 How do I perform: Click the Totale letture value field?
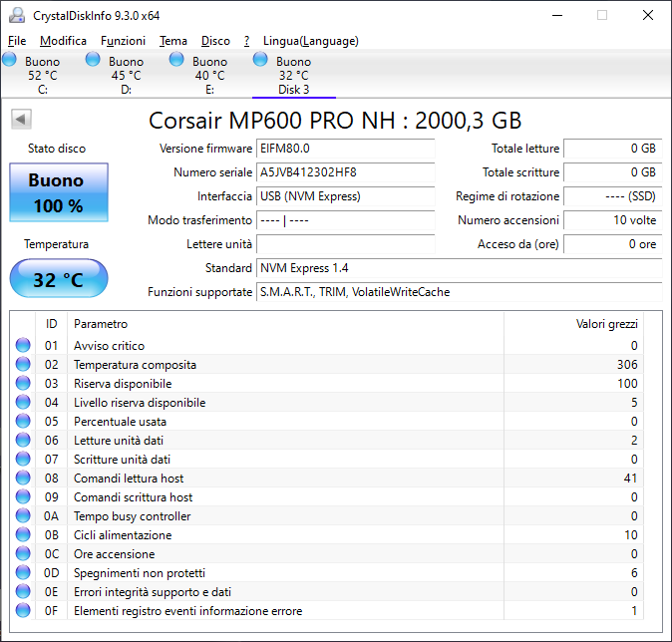point(613,149)
